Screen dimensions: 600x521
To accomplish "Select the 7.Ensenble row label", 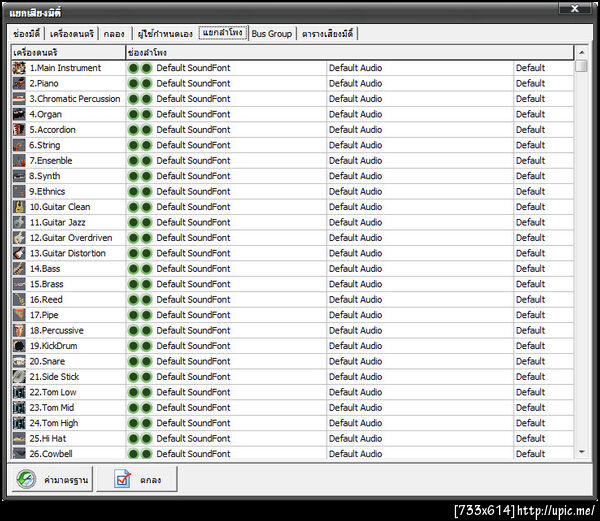I will pyautogui.click(x=51, y=161).
